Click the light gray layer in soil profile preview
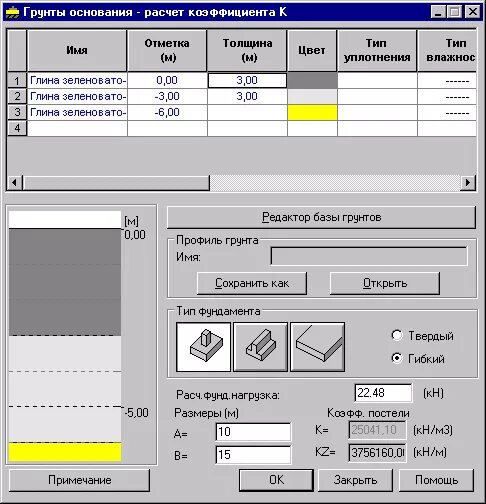This screenshot has height=504, width=486. click(x=65, y=389)
